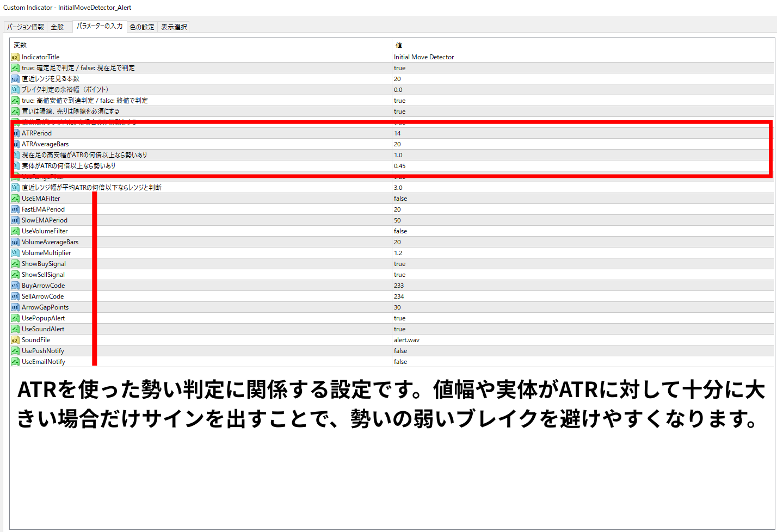Switch to the 色の設定 tab
This screenshot has width=777, height=532.
pyautogui.click(x=142, y=27)
